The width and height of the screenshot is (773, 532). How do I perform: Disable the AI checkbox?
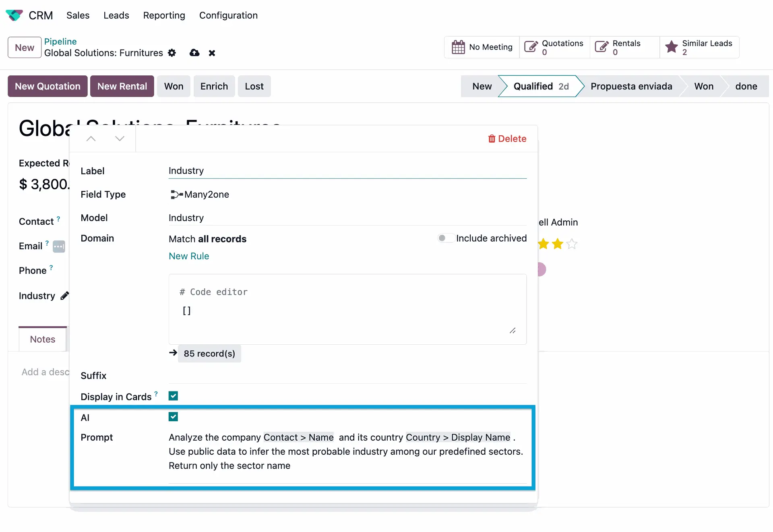tap(173, 416)
